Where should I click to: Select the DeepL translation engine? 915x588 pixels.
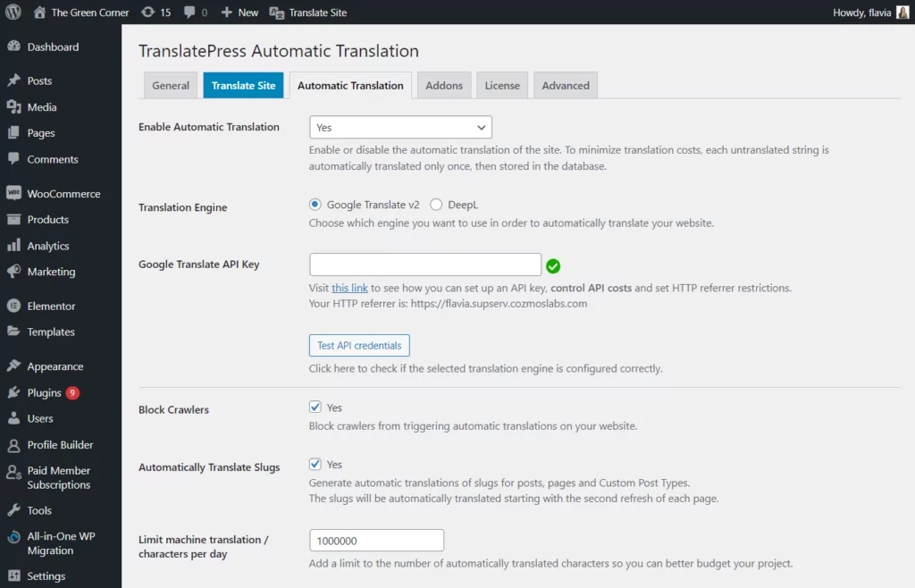point(437,204)
